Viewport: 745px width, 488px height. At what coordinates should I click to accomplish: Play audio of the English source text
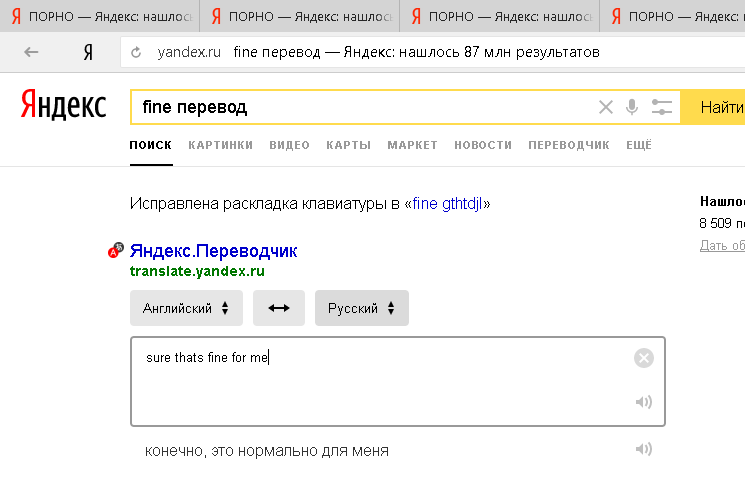[644, 402]
